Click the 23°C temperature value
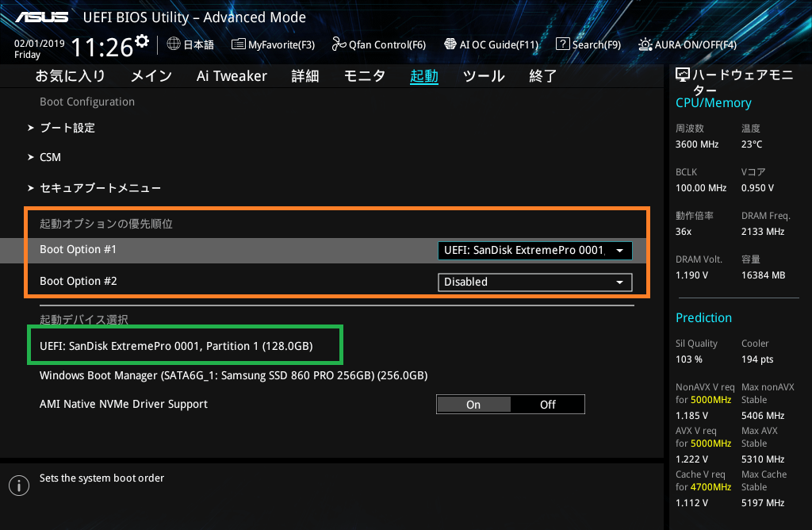 point(752,144)
